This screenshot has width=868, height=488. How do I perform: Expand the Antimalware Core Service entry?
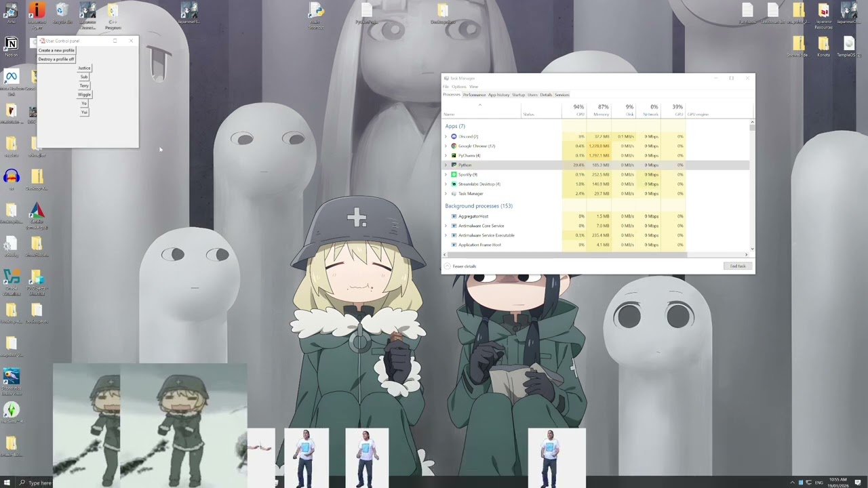[x=446, y=226]
